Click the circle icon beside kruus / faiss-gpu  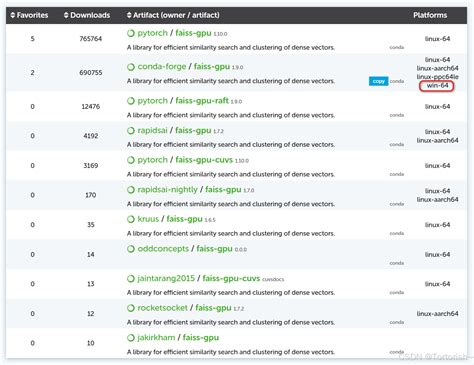(x=131, y=219)
